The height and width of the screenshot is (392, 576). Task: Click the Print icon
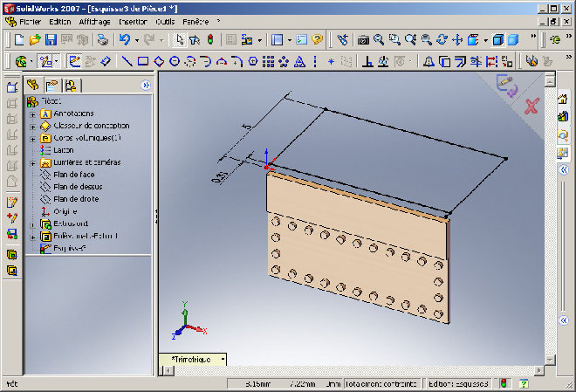103,39
